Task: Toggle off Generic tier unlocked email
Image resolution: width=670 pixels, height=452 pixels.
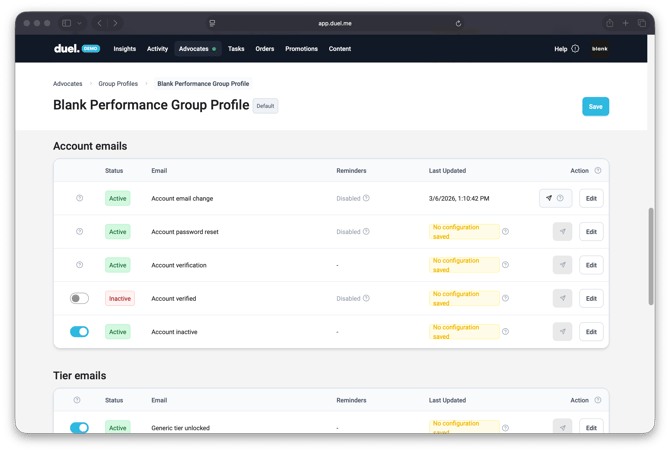Action: click(79, 428)
